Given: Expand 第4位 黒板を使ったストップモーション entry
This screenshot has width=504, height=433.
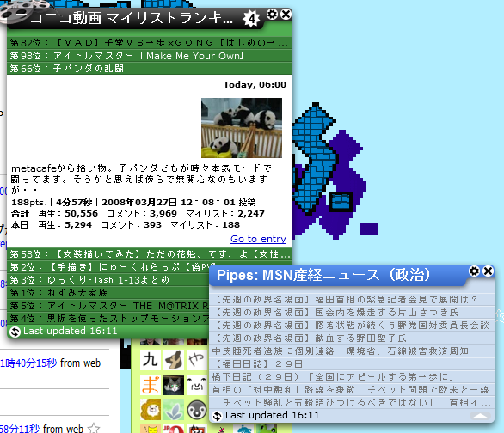Looking at the screenshot, I should coord(108,319).
